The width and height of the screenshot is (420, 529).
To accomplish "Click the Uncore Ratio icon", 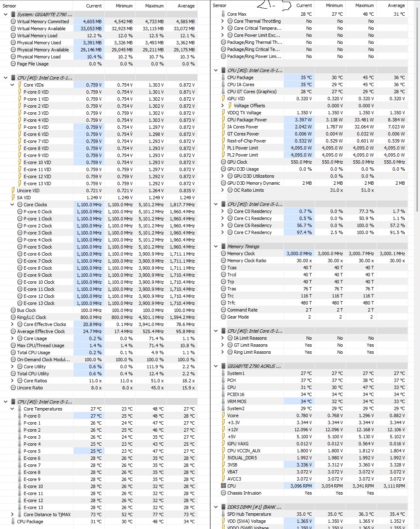I will click(13, 388).
